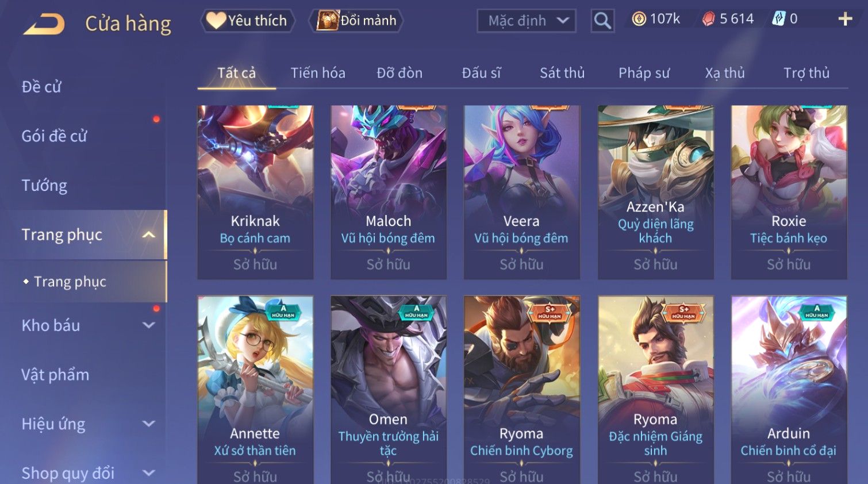This screenshot has height=484, width=868.
Task: Click the golden back arrow icon
Action: pyautogui.click(x=44, y=24)
